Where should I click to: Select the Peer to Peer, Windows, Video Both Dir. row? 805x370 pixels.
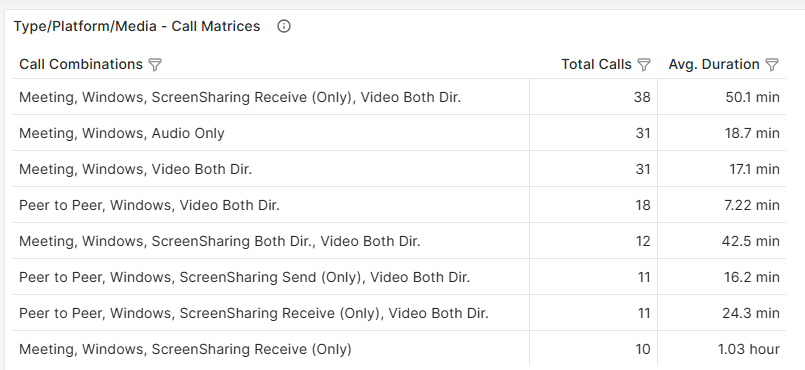coord(399,205)
